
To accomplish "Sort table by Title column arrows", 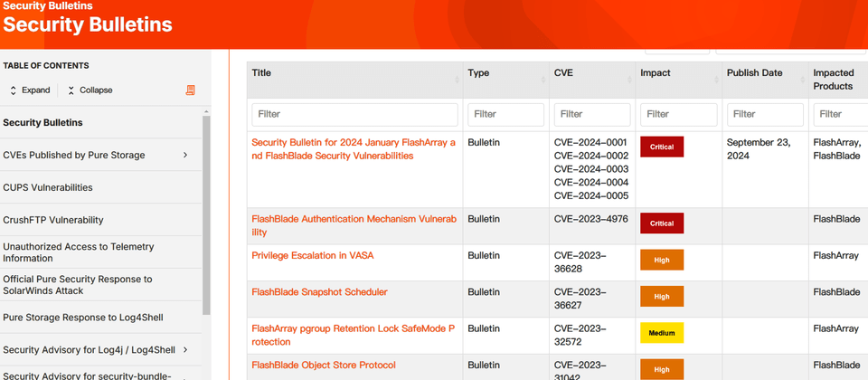I will click(x=458, y=80).
